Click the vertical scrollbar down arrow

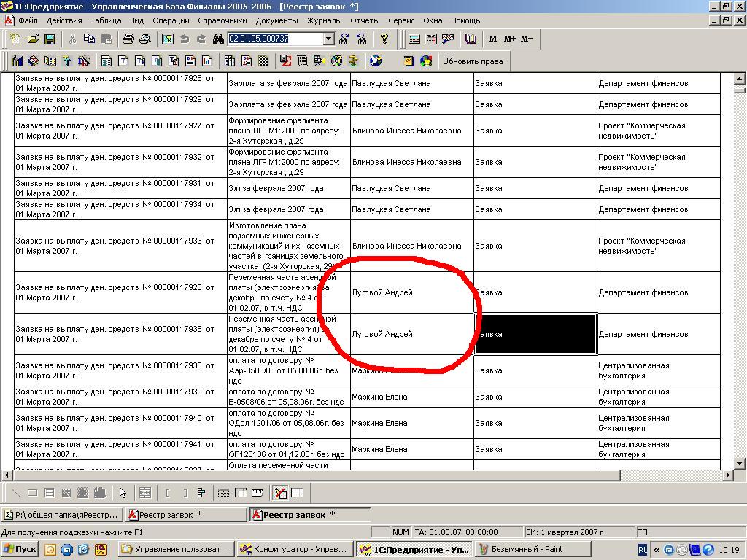click(739, 463)
